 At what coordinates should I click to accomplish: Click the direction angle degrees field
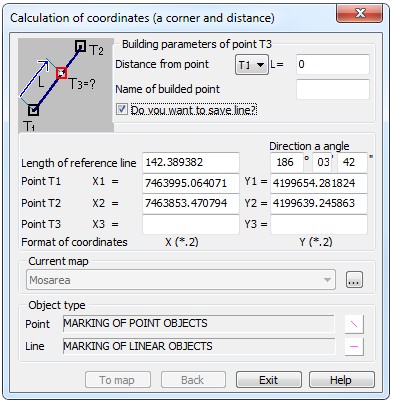tap(286, 162)
